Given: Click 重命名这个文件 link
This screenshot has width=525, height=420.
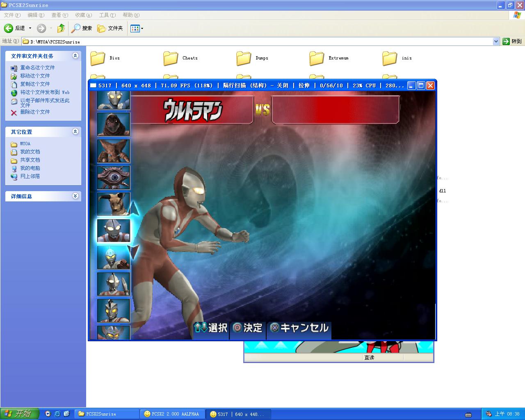Looking at the screenshot, I should tap(37, 68).
